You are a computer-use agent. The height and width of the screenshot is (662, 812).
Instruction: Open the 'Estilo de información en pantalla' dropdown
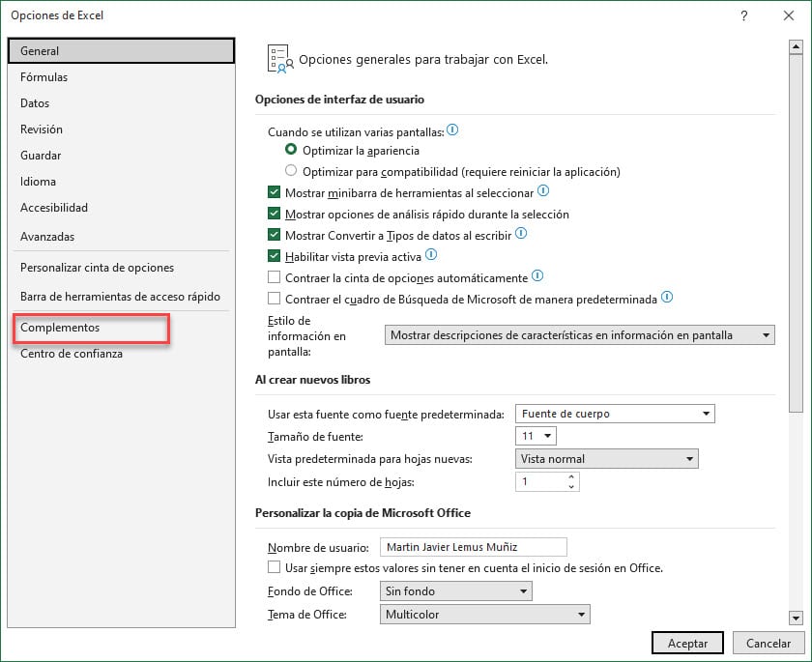tap(580, 335)
